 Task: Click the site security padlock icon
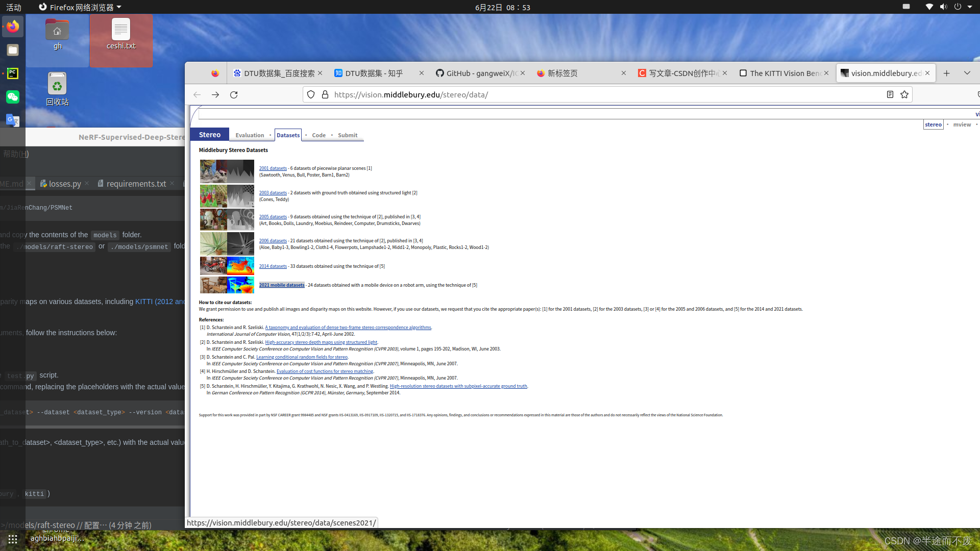tap(325, 94)
